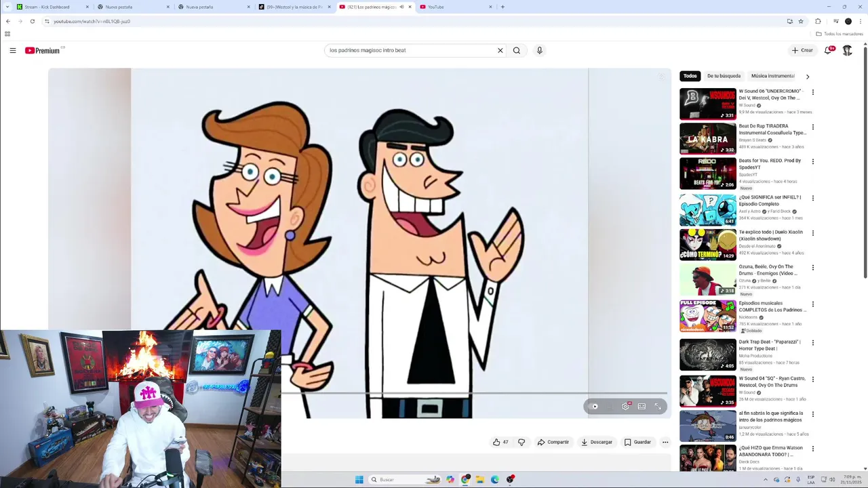
Task: Download the video with Descargar
Action: click(x=597, y=442)
